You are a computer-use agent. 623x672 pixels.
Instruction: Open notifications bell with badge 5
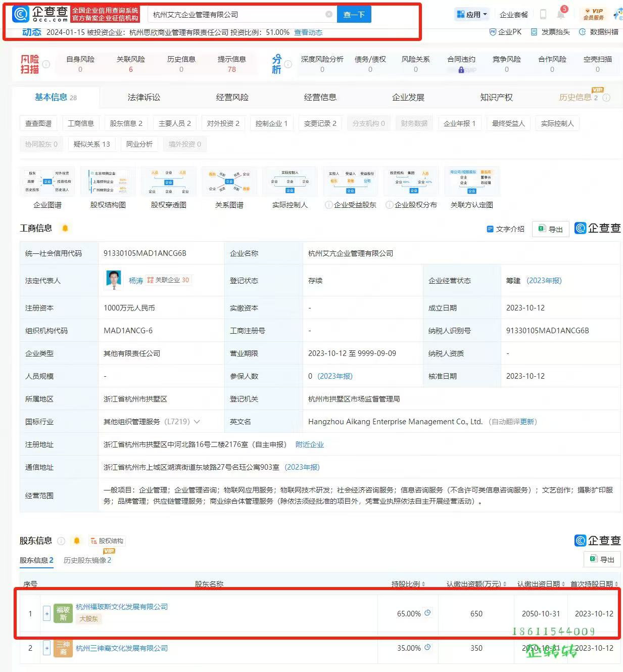[561, 14]
